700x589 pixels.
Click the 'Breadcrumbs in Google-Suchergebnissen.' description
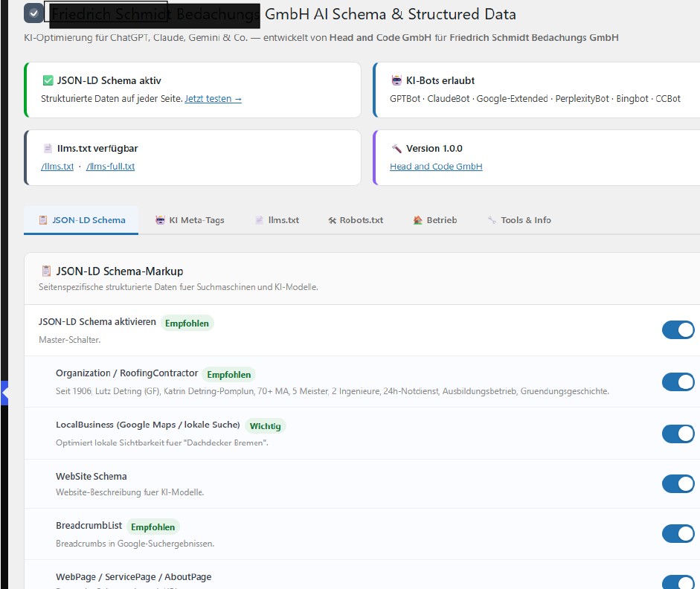tap(135, 544)
